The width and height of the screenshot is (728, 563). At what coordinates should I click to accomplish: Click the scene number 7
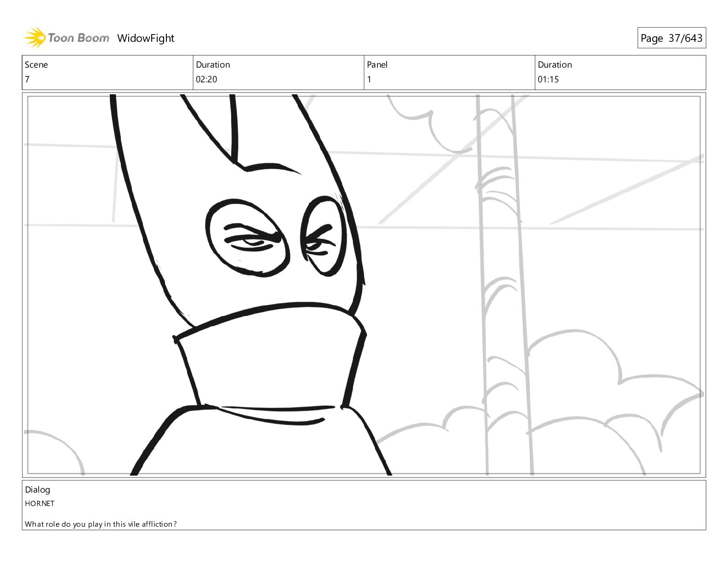[27, 79]
